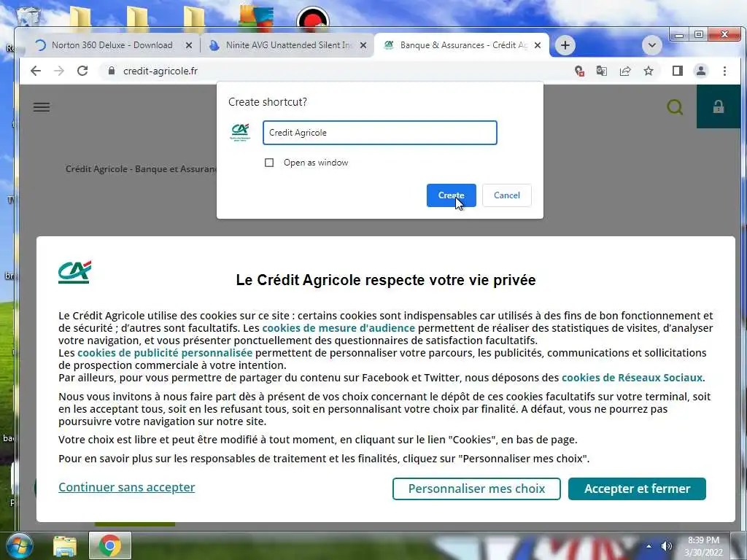This screenshot has height=560, width=747.
Task: Check the Open as window checkbox
Action: pyautogui.click(x=269, y=163)
